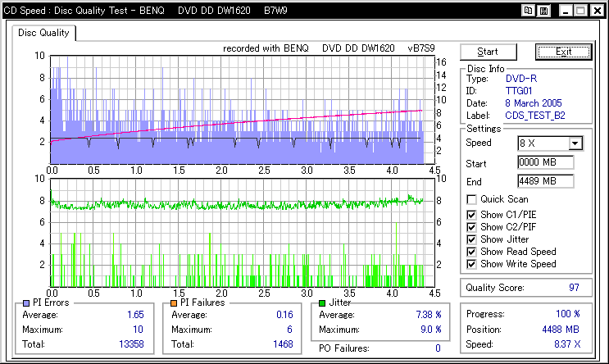Click the End MB input field
The width and height of the screenshot is (609, 364).
click(x=545, y=181)
